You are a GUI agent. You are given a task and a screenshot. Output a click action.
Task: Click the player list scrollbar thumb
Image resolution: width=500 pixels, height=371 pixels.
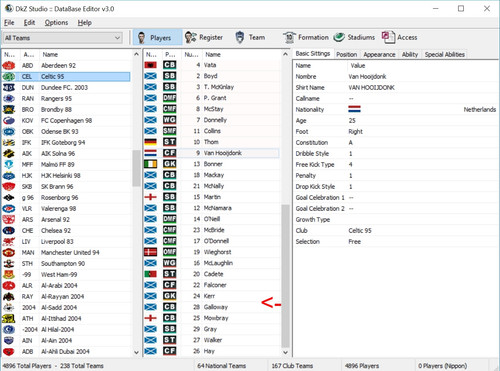point(285,276)
